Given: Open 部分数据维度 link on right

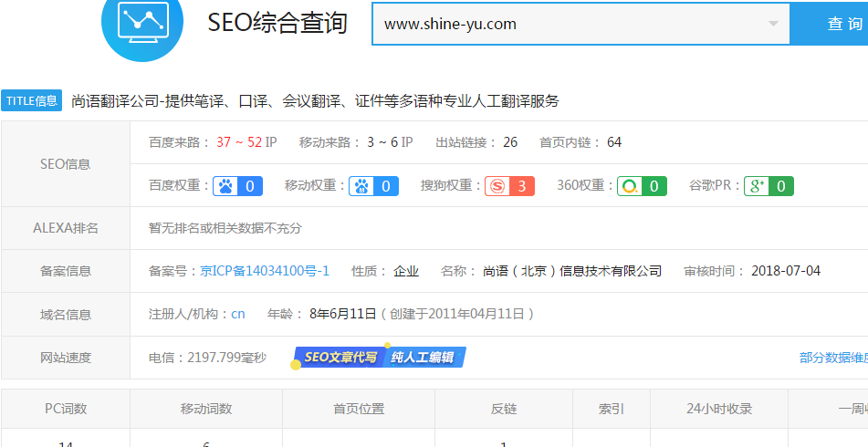Looking at the screenshot, I should [x=832, y=358].
